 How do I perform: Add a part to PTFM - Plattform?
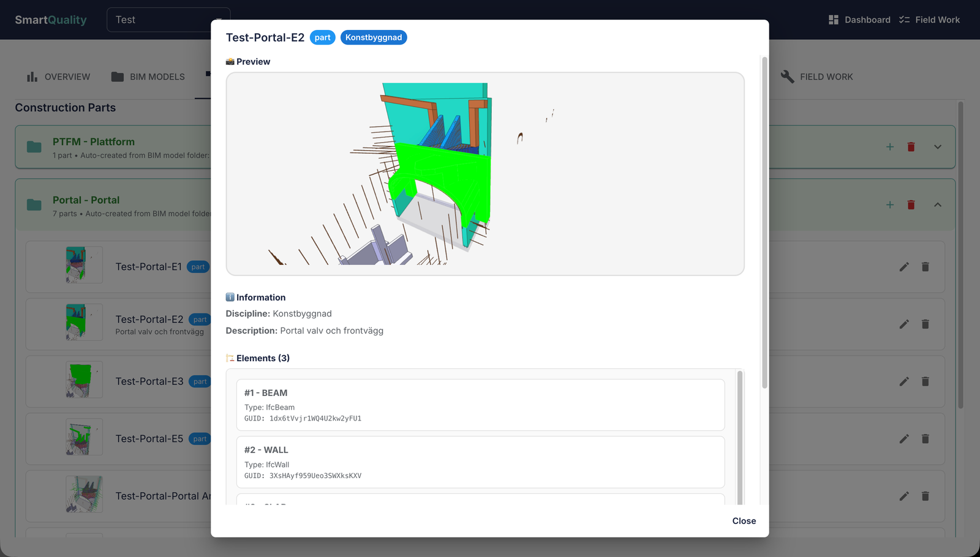(x=890, y=147)
